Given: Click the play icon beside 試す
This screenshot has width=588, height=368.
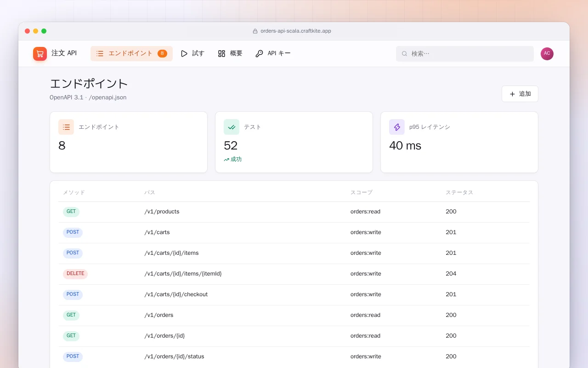Looking at the screenshot, I should 184,54.
